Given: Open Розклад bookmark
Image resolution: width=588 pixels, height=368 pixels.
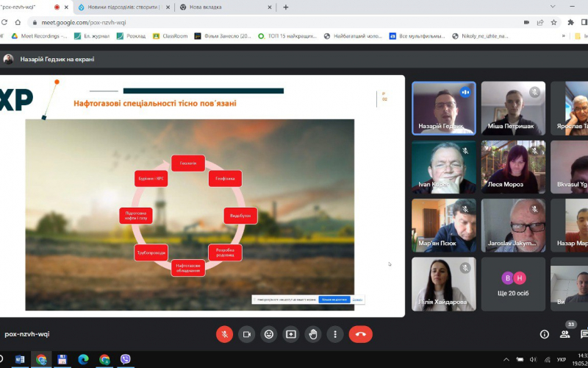Looking at the screenshot, I should tap(132, 36).
